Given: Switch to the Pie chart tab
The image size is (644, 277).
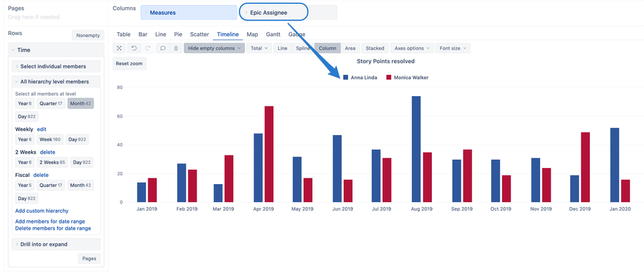Looking at the screenshot, I should point(179,34).
